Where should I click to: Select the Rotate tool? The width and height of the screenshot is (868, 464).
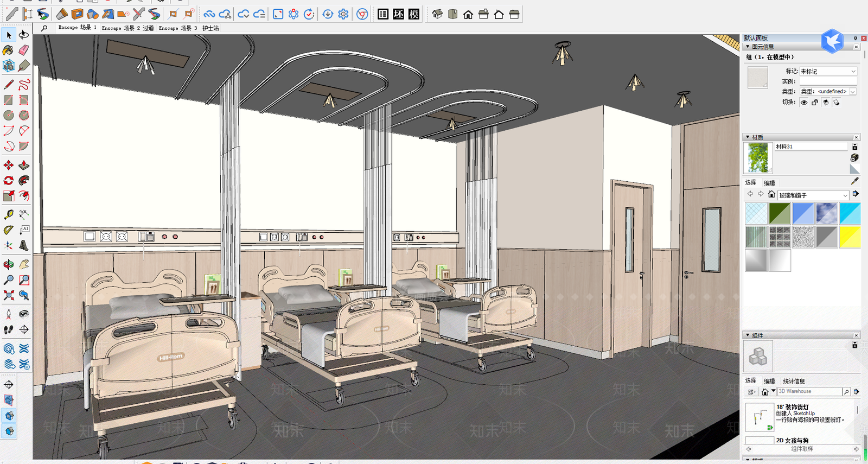(9, 180)
